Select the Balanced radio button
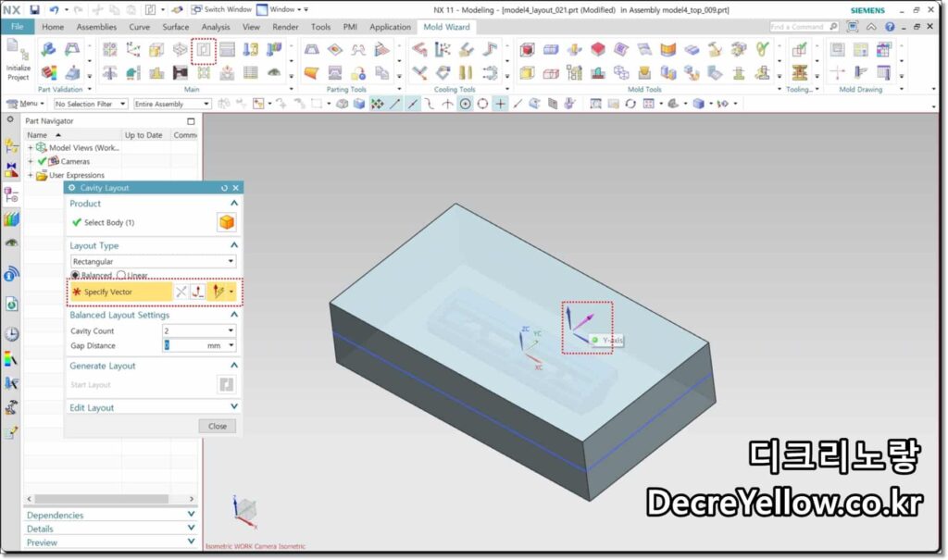 coord(75,275)
